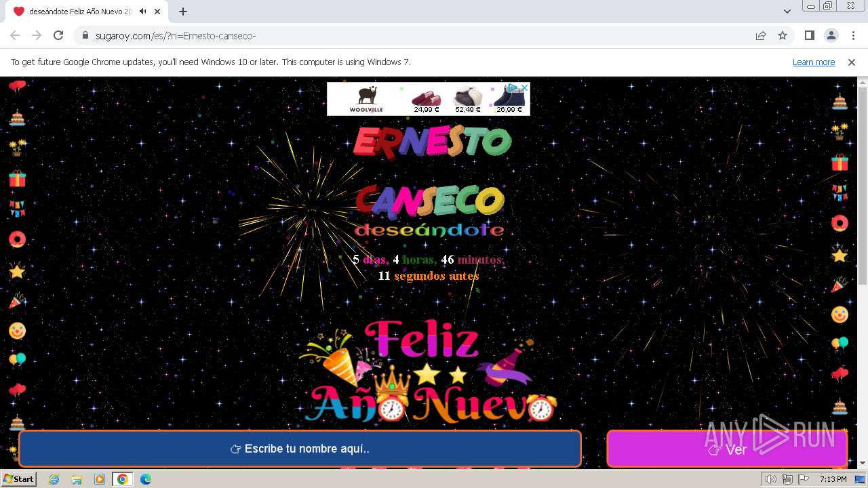The width and height of the screenshot is (868, 488).
Task: Select the donut emoji on the right border
Action: (840, 223)
